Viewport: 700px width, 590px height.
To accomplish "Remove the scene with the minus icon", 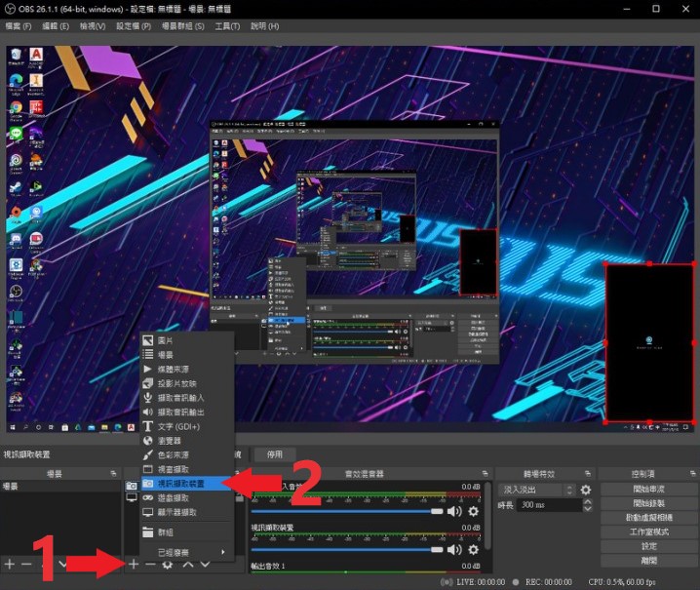I will [26, 564].
